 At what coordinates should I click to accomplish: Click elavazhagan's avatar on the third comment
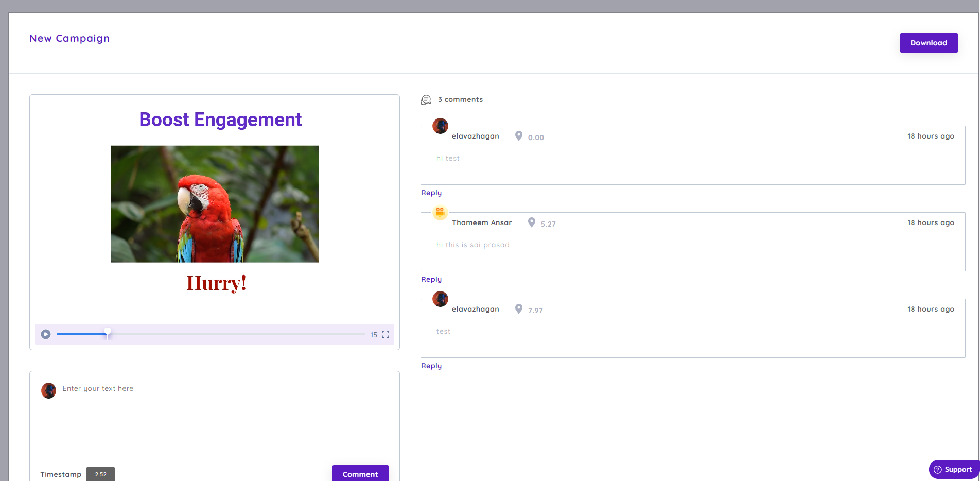coord(440,299)
